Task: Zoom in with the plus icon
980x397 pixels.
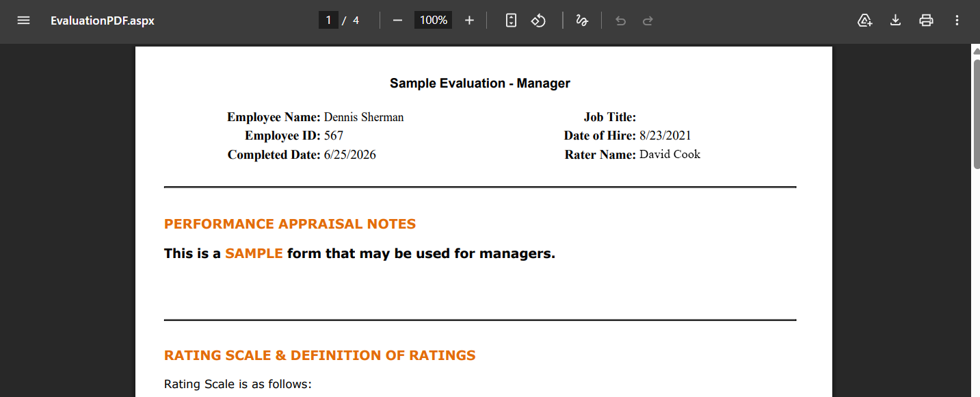Action: (x=469, y=21)
